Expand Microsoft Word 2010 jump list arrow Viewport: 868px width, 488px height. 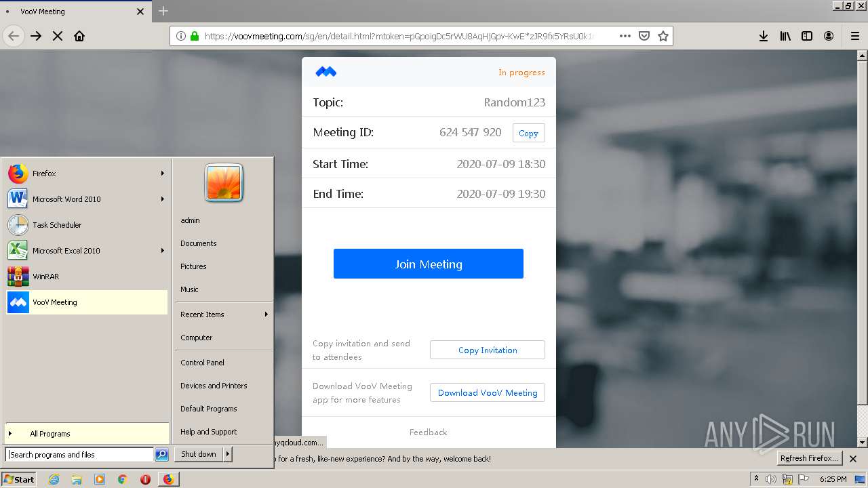click(x=163, y=199)
